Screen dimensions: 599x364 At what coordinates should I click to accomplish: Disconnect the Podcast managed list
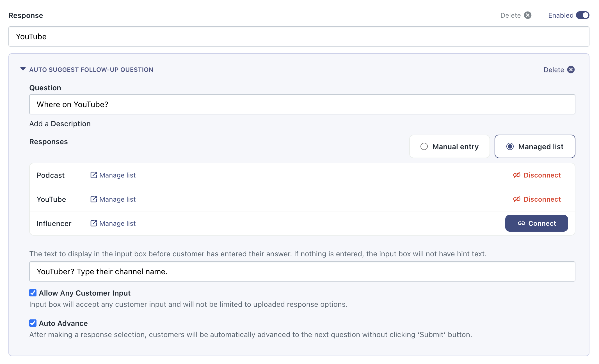pos(537,175)
